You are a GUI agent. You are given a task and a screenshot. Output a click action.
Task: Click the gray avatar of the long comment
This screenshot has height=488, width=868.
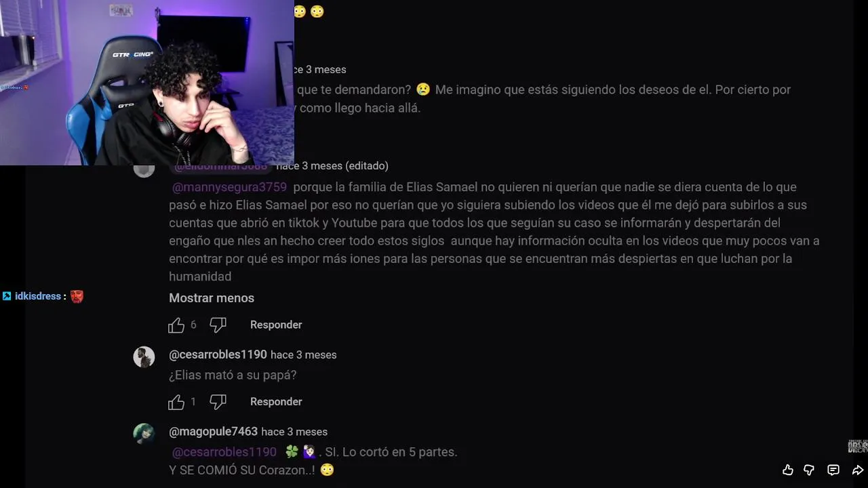pos(144,169)
